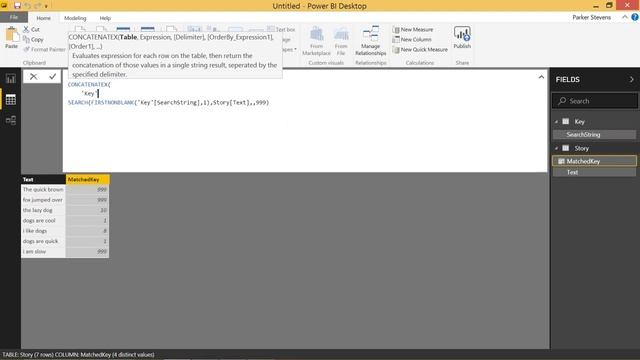The height and width of the screenshot is (360, 640).
Task: Open Quick Access Toolbar customize dropdown
Action: coord(46,6)
